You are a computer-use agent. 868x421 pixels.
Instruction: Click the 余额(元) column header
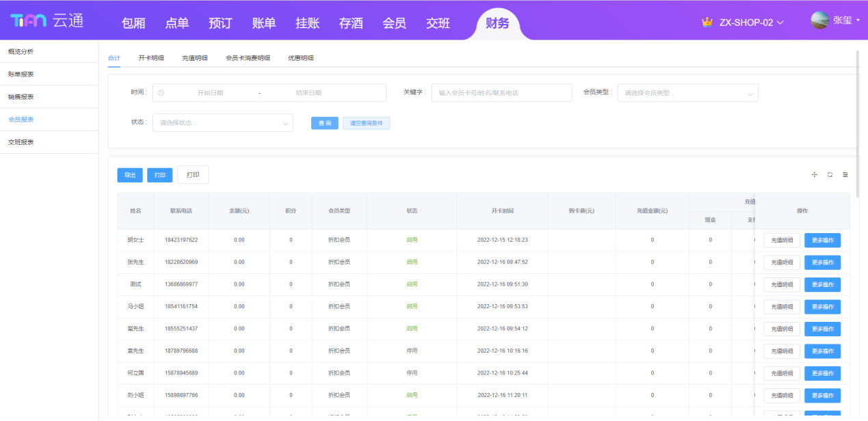point(239,211)
